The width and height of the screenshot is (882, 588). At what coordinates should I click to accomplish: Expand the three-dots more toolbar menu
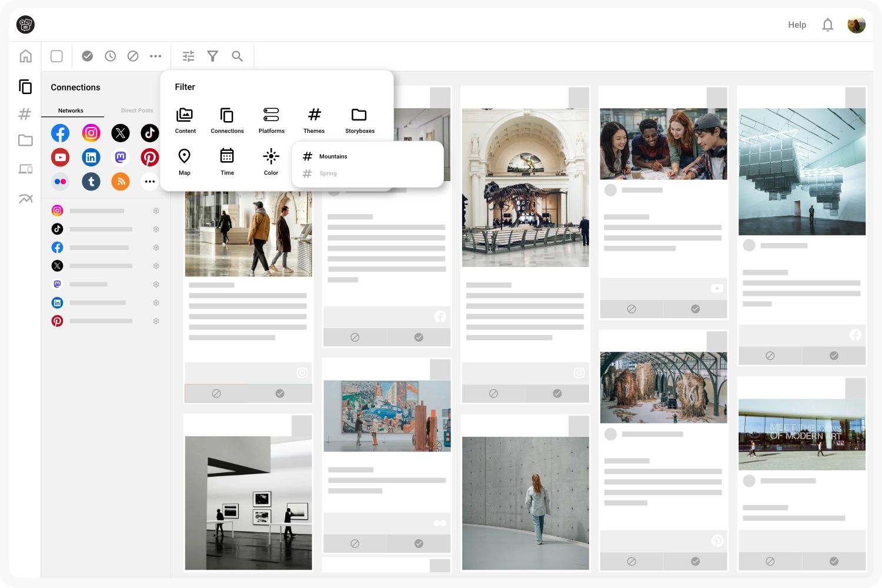coord(155,56)
